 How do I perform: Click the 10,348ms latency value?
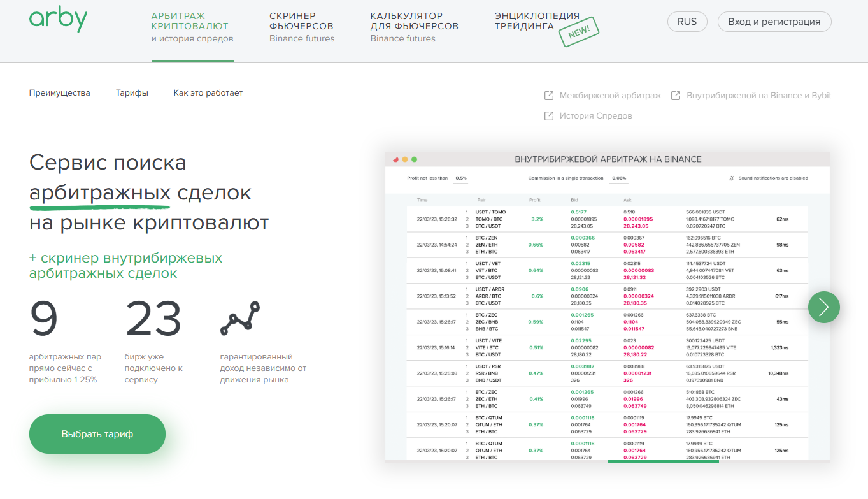tap(778, 373)
